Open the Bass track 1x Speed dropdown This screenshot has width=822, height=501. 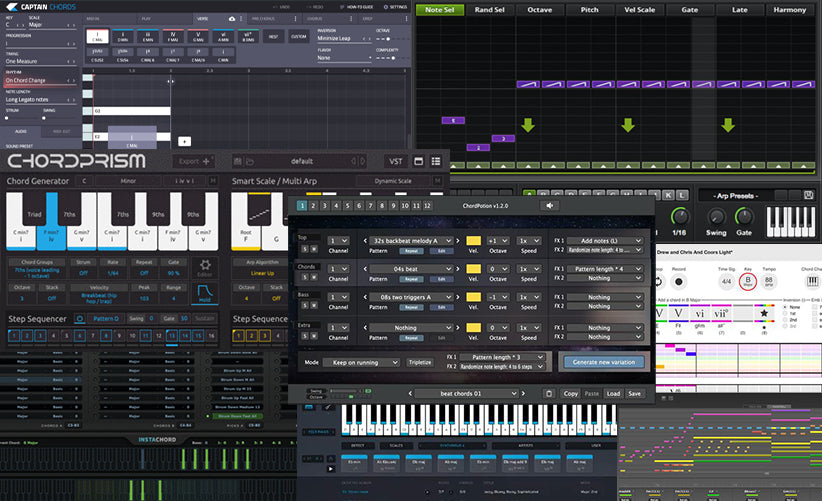(528, 297)
